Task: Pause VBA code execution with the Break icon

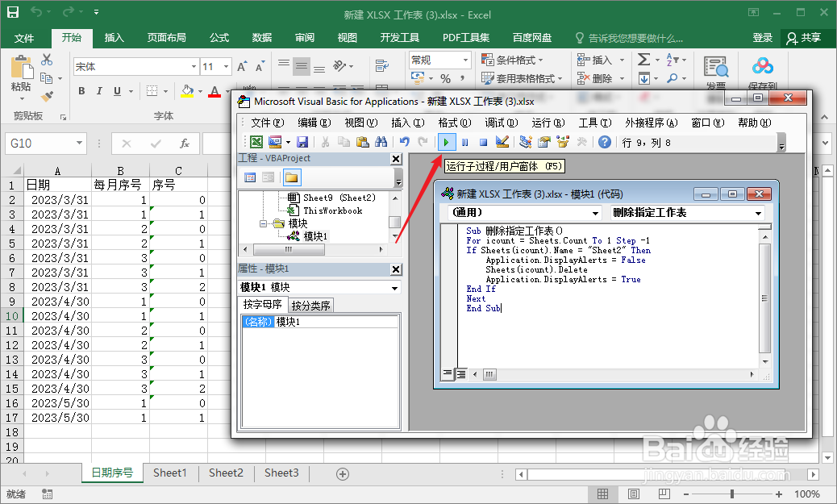Action: [x=465, y=143]
